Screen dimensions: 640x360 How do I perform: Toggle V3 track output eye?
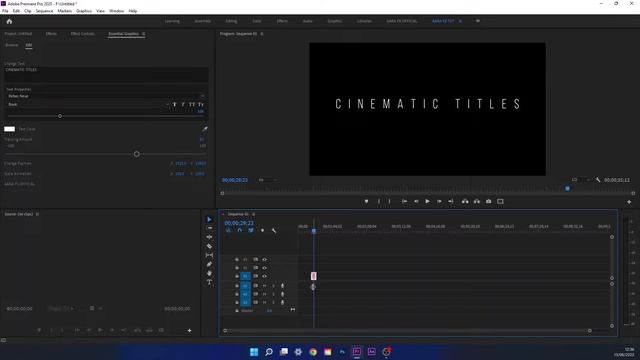264,260
